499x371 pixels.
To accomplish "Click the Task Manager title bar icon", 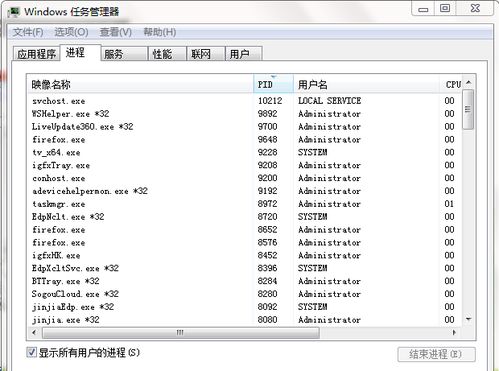I will pyautogui.click(x=14, y=12).
